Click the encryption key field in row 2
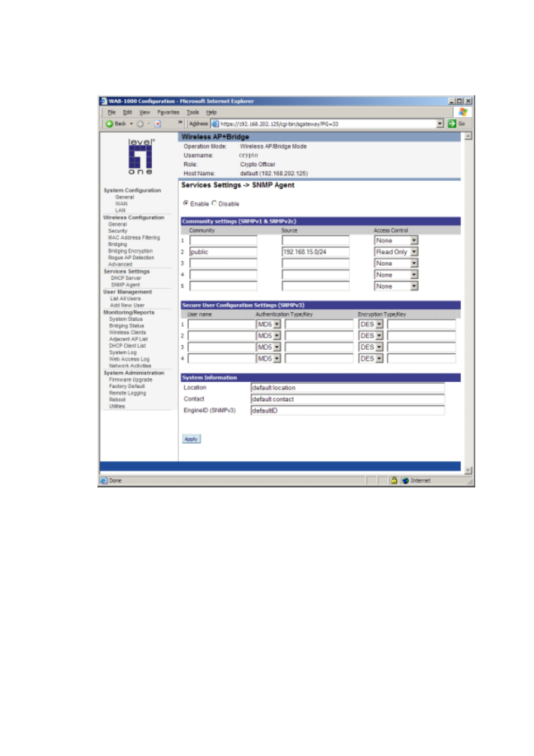Screen dimensions: 534x756 click(x=421, y=336)
